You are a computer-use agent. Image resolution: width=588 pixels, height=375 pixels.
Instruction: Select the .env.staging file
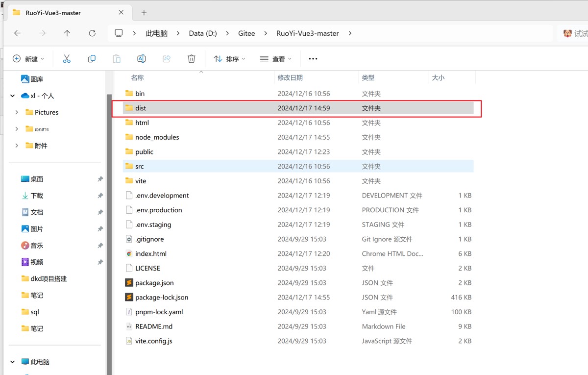coord(153,225)
